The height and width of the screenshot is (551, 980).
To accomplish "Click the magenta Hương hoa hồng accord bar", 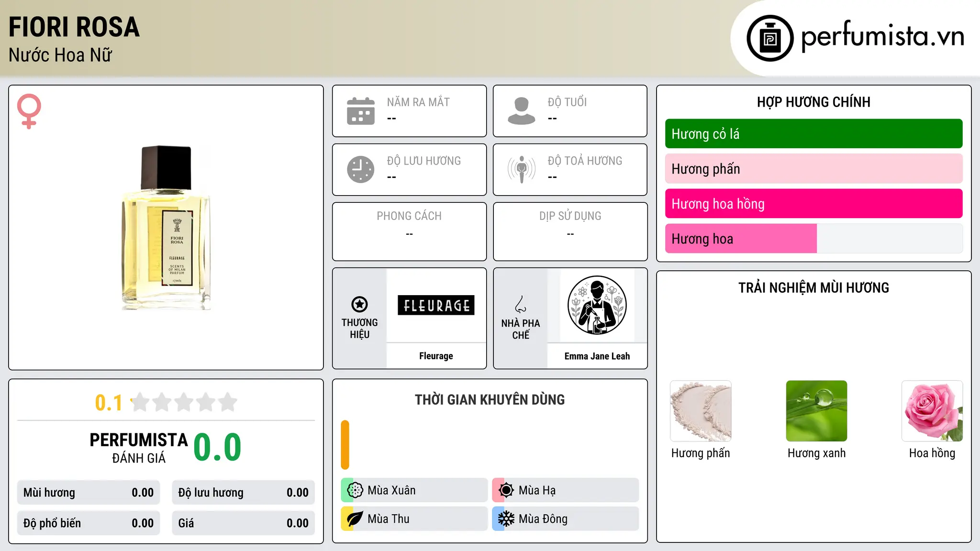I will click(813, 204).
